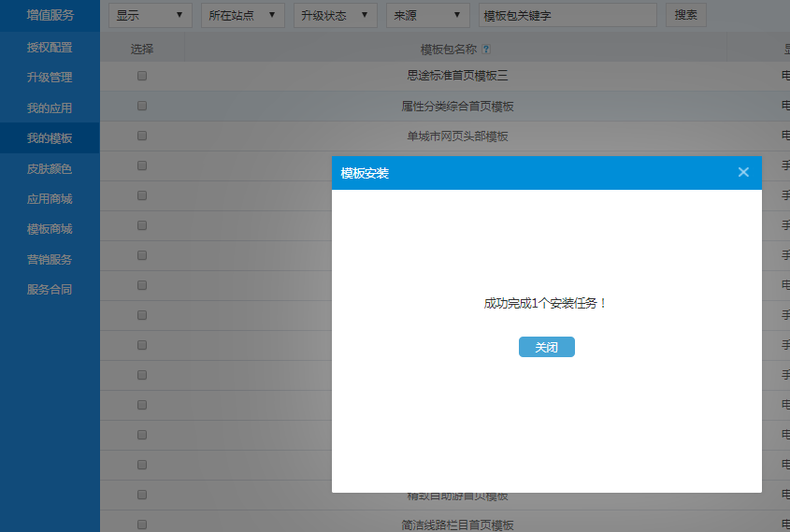Go to 升级管理 sidebar item
This screenshot has width=790, height=532.
[x=50, y=78]
